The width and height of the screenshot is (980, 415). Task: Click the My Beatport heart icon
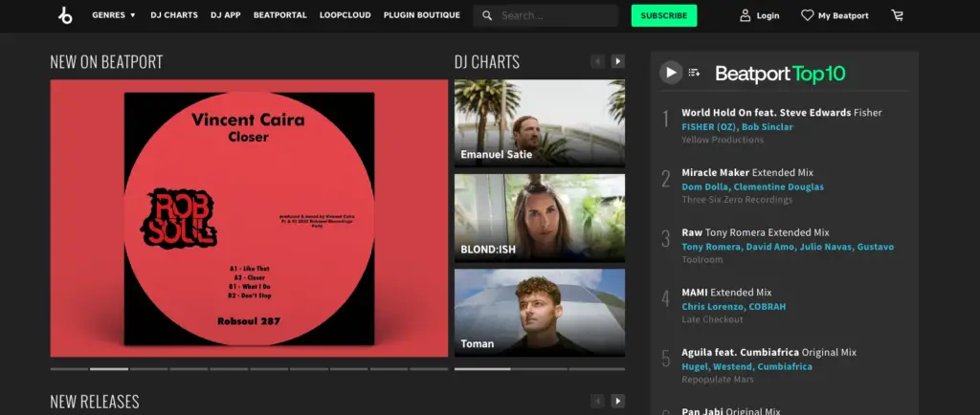pos(808,15)
